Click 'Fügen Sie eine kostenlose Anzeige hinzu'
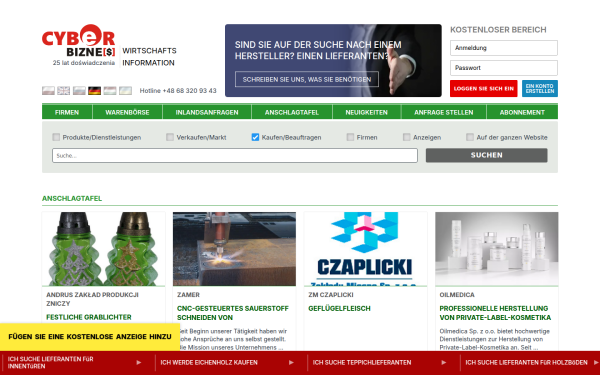 (90, 337)
